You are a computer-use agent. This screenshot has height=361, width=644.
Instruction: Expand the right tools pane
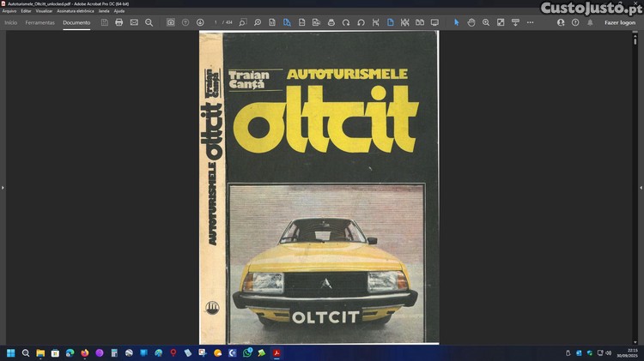pyautogui.click(x=641, y=187)
